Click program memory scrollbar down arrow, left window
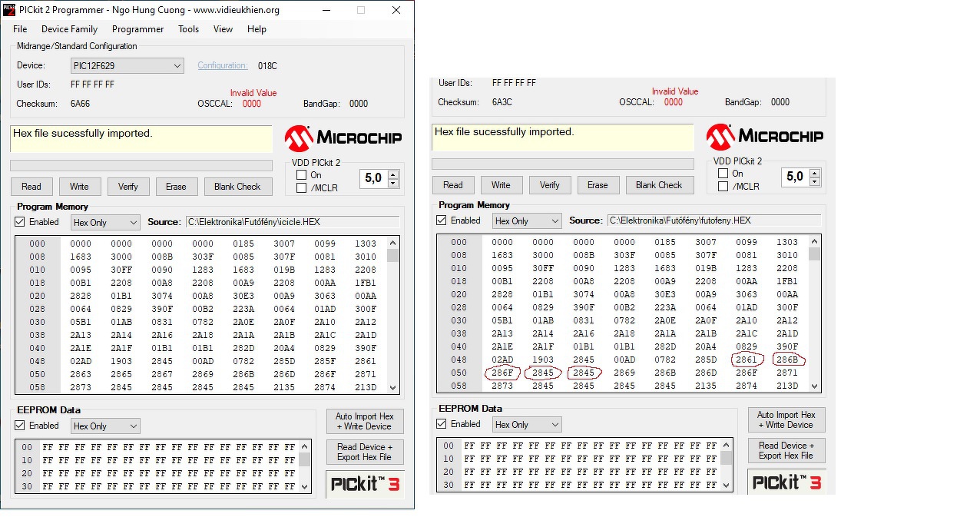The height and width of the screenshot is (527, 980). (x=393, y=388)
